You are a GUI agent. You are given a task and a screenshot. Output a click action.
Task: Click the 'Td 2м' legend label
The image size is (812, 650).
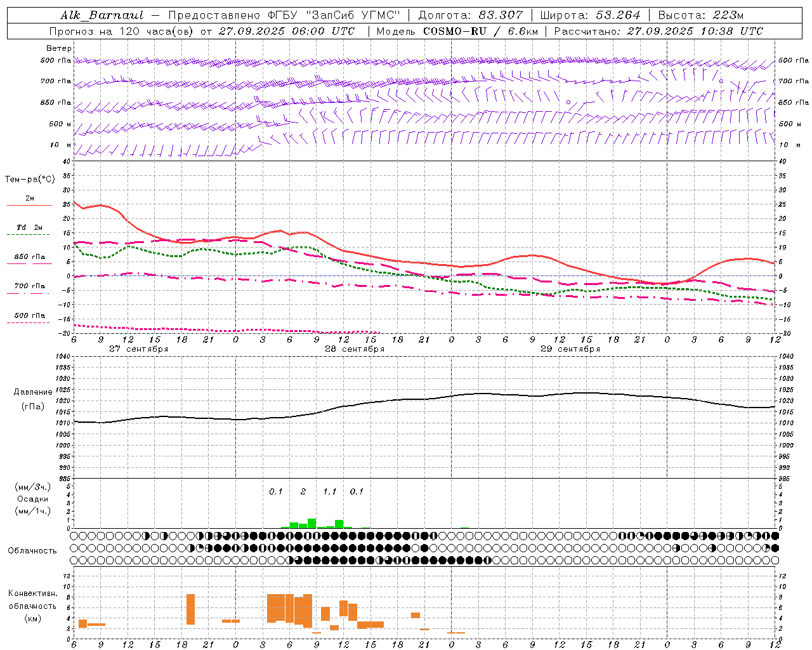click(x=30, y=227)
